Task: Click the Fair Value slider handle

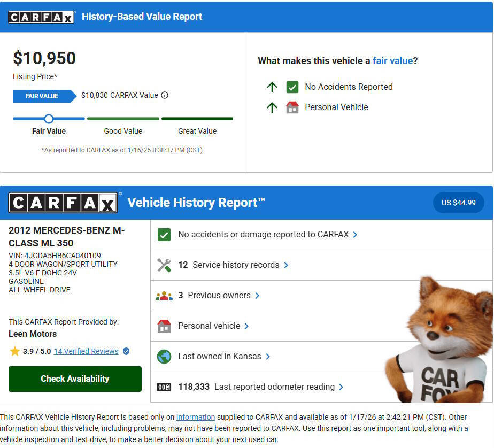Action: click(x=49, y=119)
